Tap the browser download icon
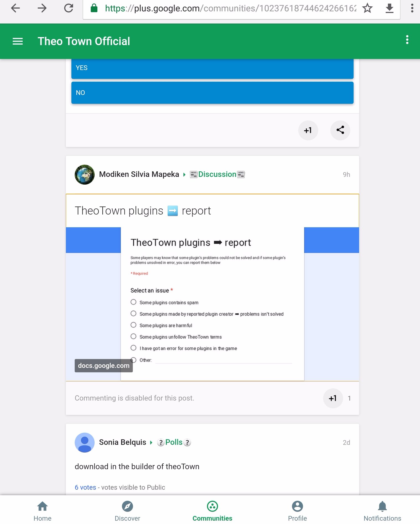The image size is (420, 524). 390,8
